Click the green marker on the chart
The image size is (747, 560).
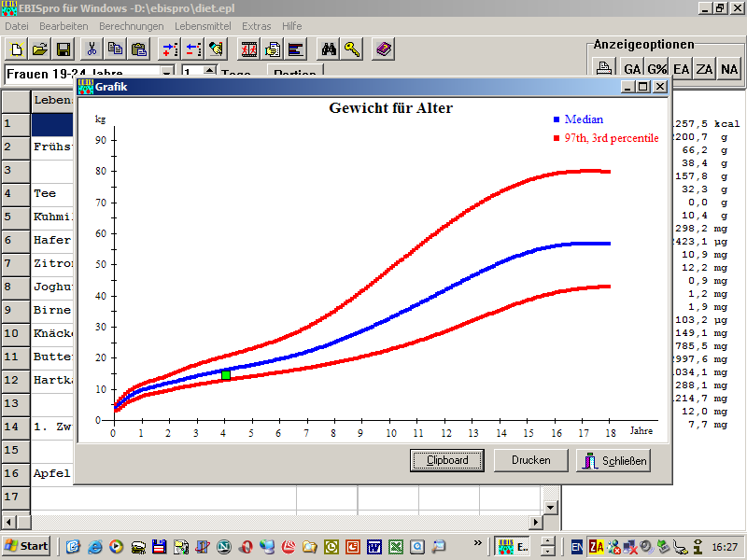coord(225,375)
